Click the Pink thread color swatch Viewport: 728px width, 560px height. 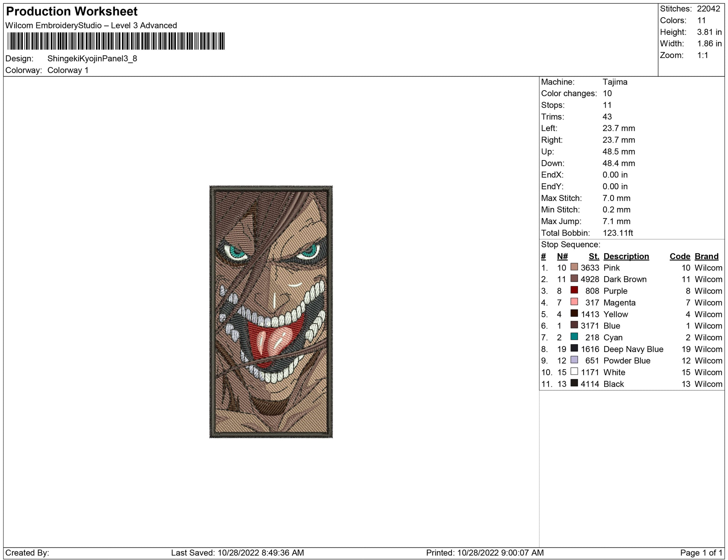[x=574, y=267]
